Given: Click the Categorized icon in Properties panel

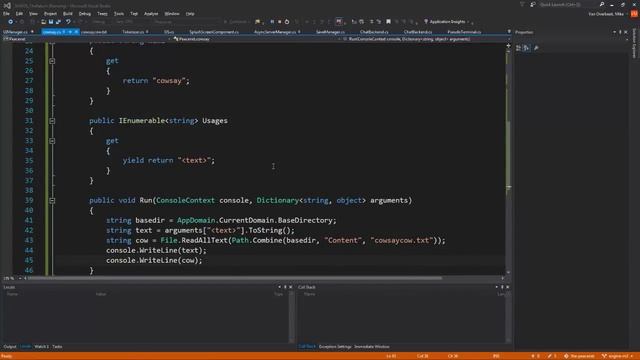Looking at the screenshot, I should 518,48.
